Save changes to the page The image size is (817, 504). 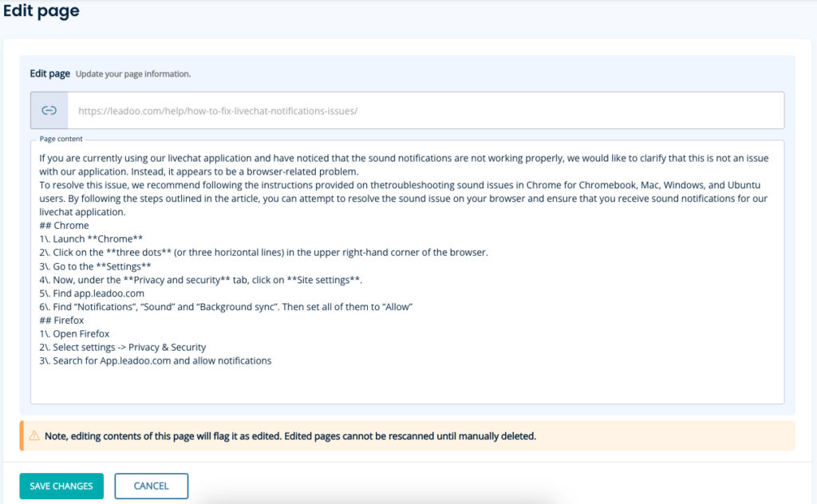[61, 486]
